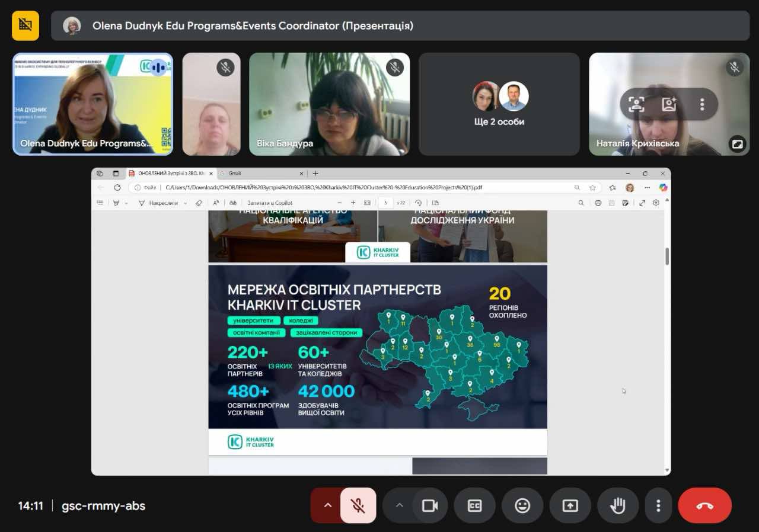
Task: Click the PDF page number field
Action: point(386,203)
